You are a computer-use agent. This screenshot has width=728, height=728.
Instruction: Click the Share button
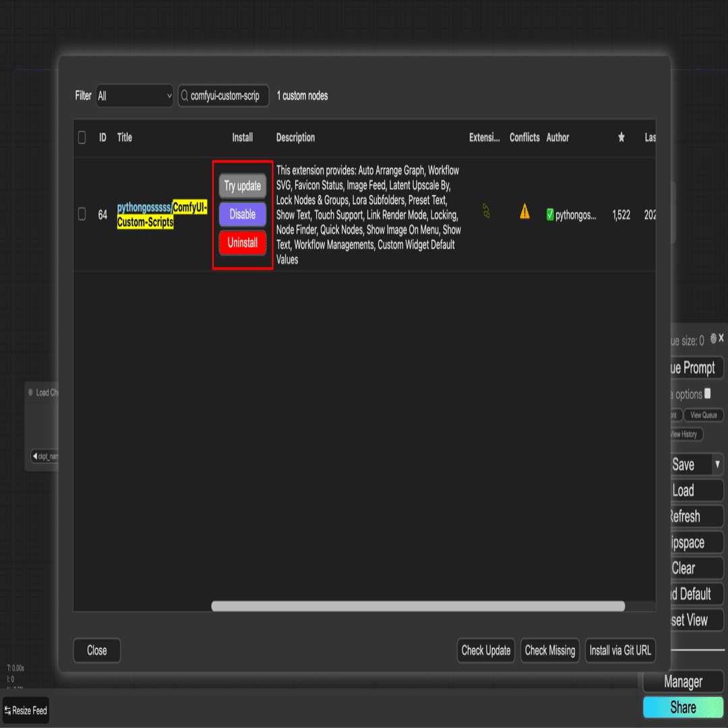pyautogui.click(x=683, y=708)
